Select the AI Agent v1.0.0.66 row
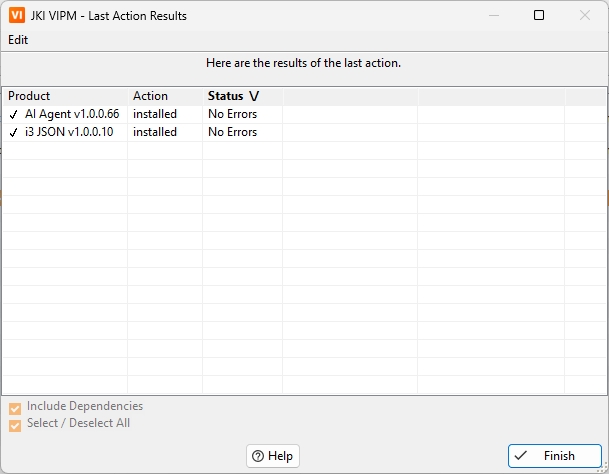 click(72, 115)
